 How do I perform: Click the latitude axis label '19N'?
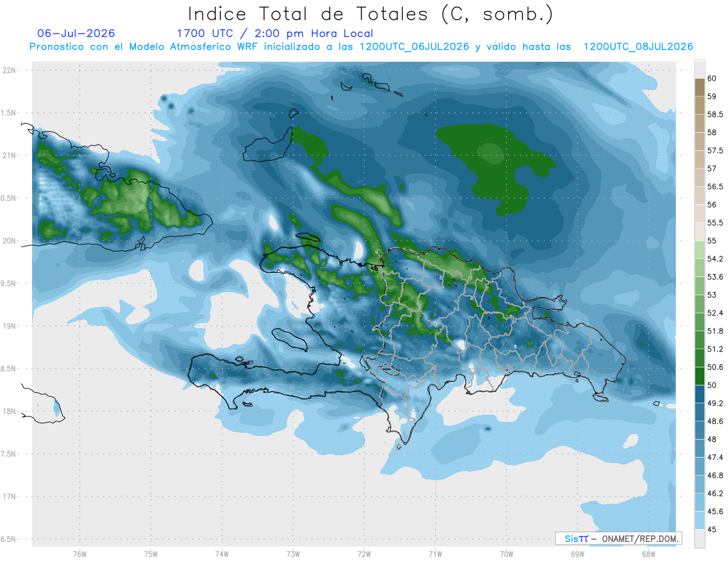[x=9, y=326]
